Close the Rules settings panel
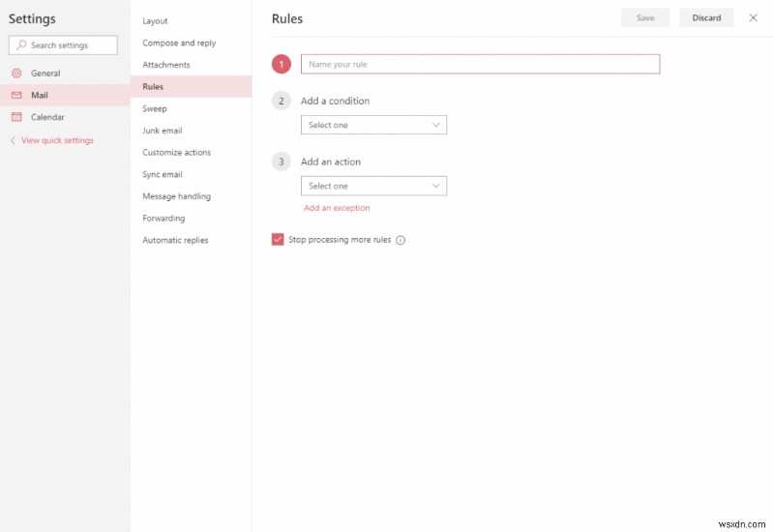774x532 pixels. click(753, 17)
